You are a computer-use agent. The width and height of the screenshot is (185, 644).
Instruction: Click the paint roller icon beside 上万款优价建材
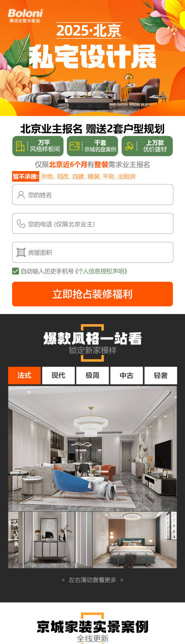[x=129, y=146]
